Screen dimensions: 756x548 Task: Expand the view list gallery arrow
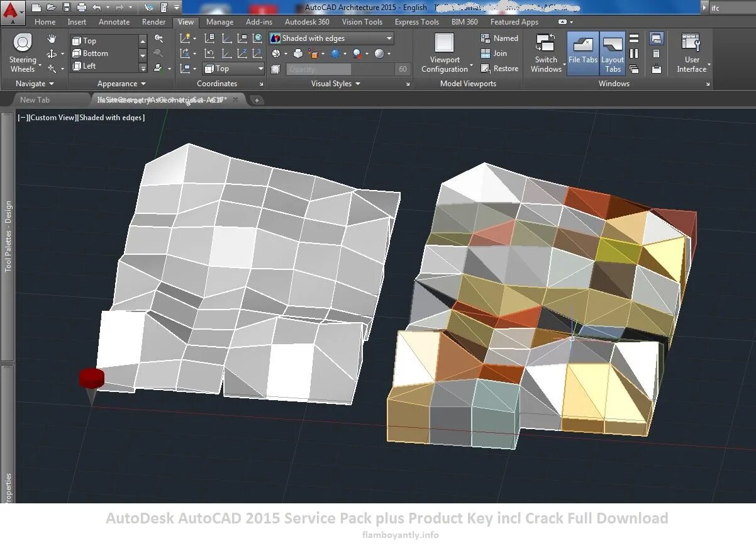click(x=143, y=69)
